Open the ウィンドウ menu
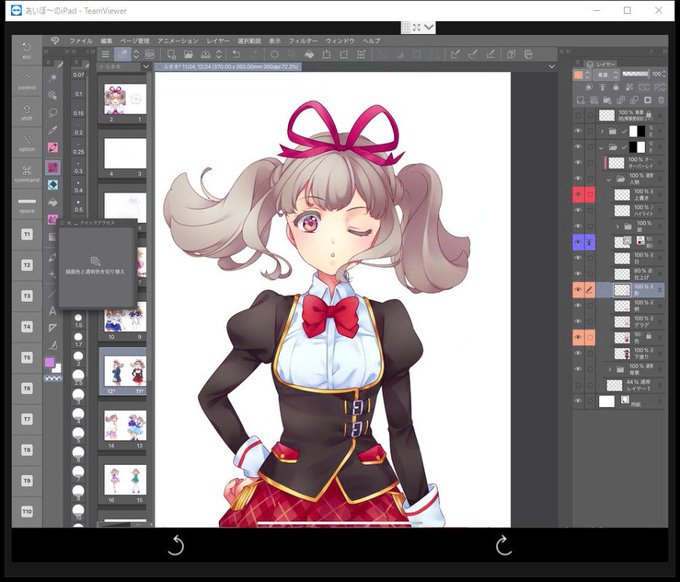Screen dimensions: 680x582 [x=340, y=41]
